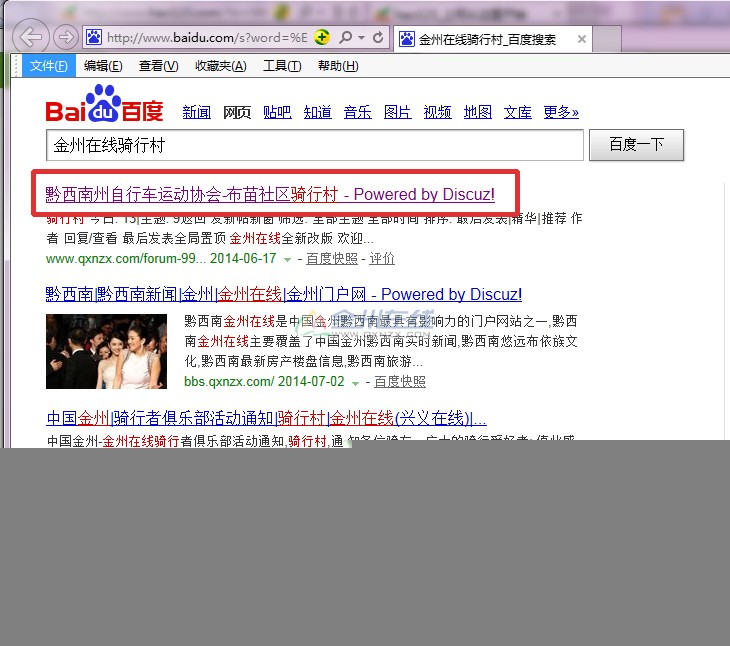
Task: Expand the arrow beside bbs.qxnzx.com URL
Action: point(355,383)
